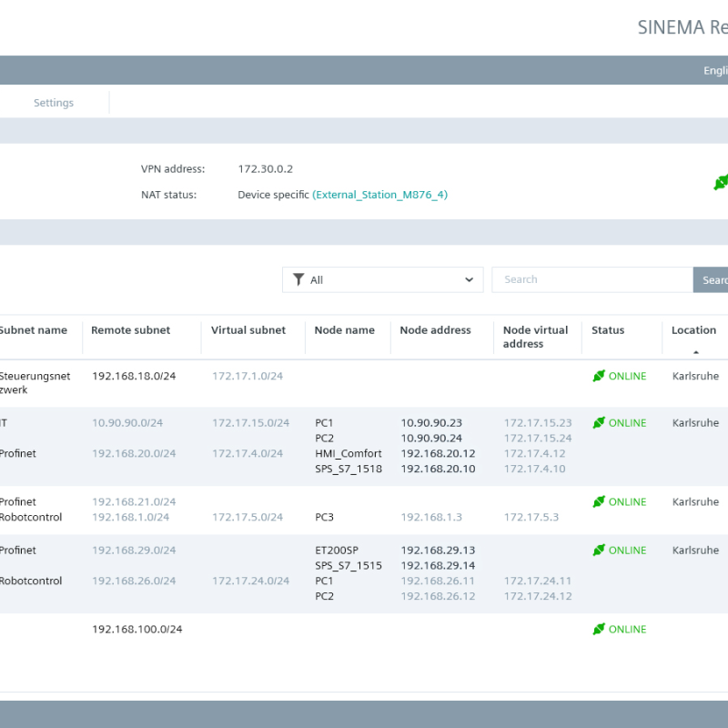Click the green connection icon beside VPN address

(x=721, y=182)
